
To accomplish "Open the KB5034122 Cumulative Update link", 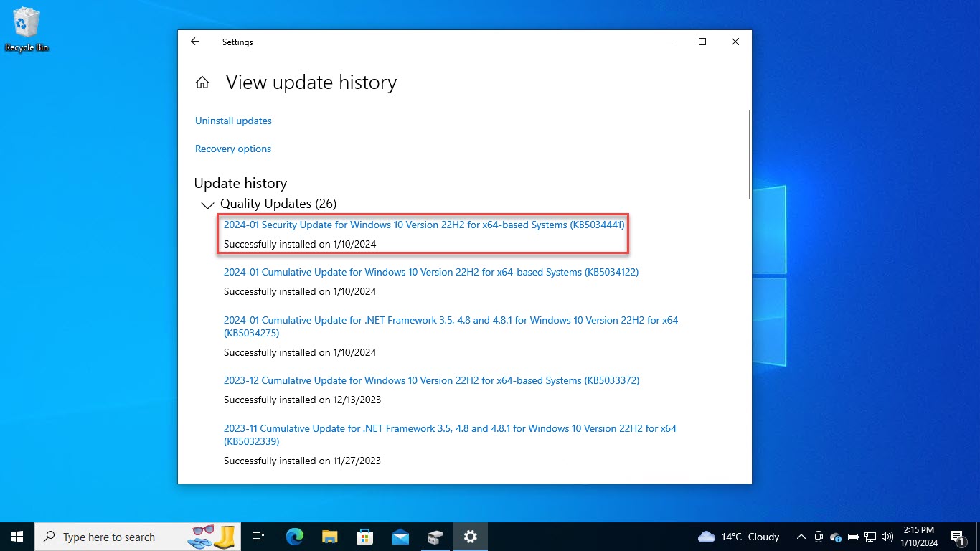I will coord(431,272).
